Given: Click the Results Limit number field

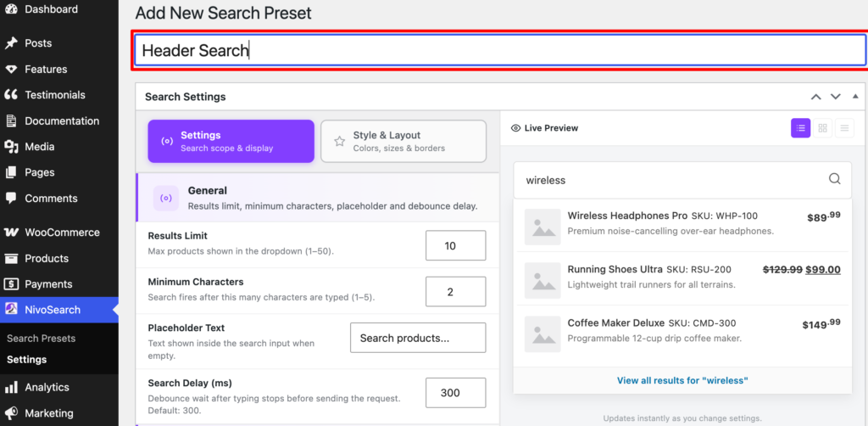Looking at the screenshot, I should pyautogui.click(x=455, y=245).
